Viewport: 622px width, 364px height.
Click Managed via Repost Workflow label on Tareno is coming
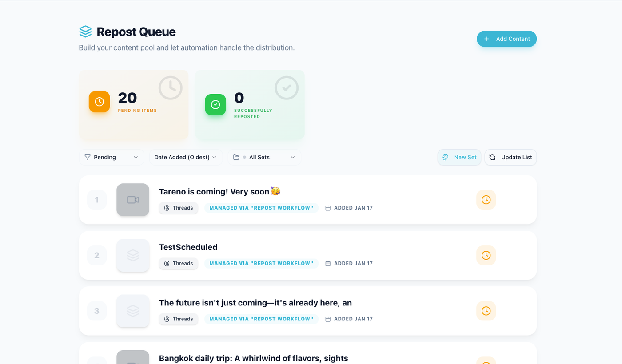pyautogui.click(x=261, y=208)
